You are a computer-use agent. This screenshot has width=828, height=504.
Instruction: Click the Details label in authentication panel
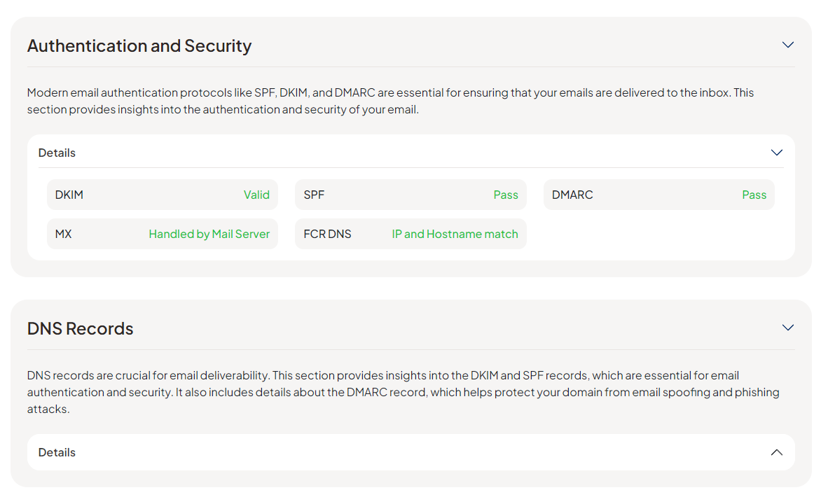tap(57, 153)
